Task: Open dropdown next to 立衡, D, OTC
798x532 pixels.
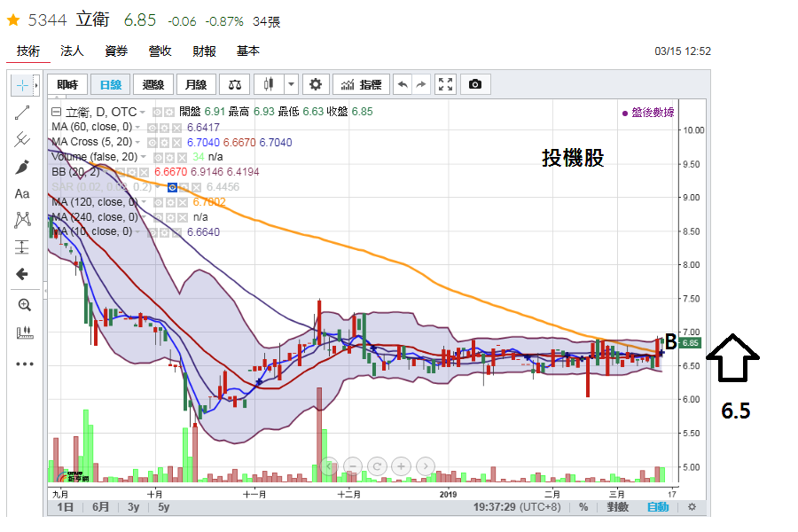Action: (143, 112)
